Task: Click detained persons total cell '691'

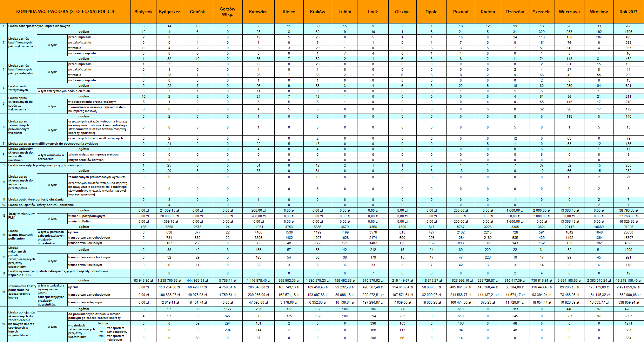Action: (x=628, y=86)
